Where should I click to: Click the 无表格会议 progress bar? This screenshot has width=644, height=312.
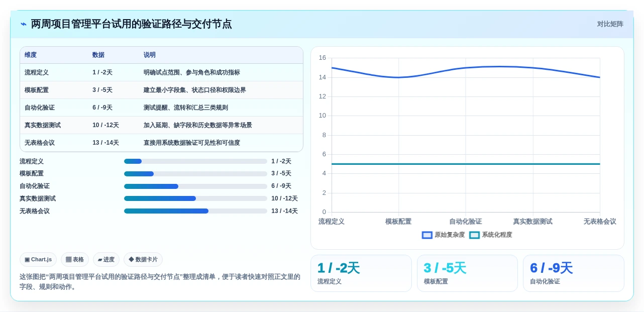[x=195, y=211]
